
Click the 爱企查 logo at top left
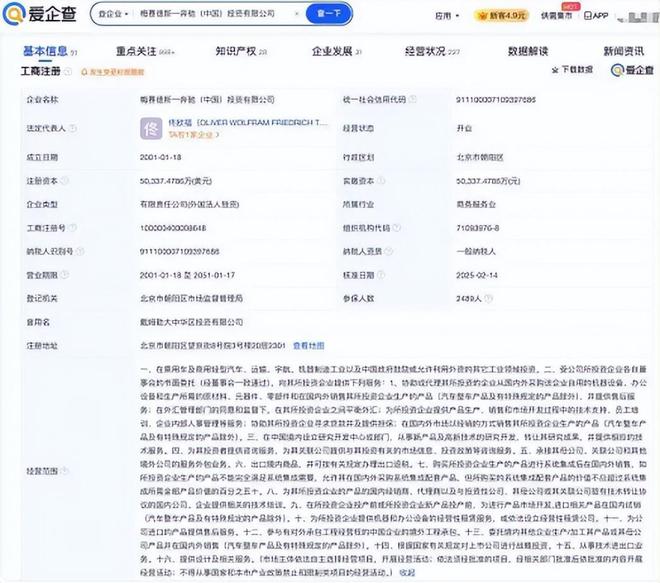[40, 13]
